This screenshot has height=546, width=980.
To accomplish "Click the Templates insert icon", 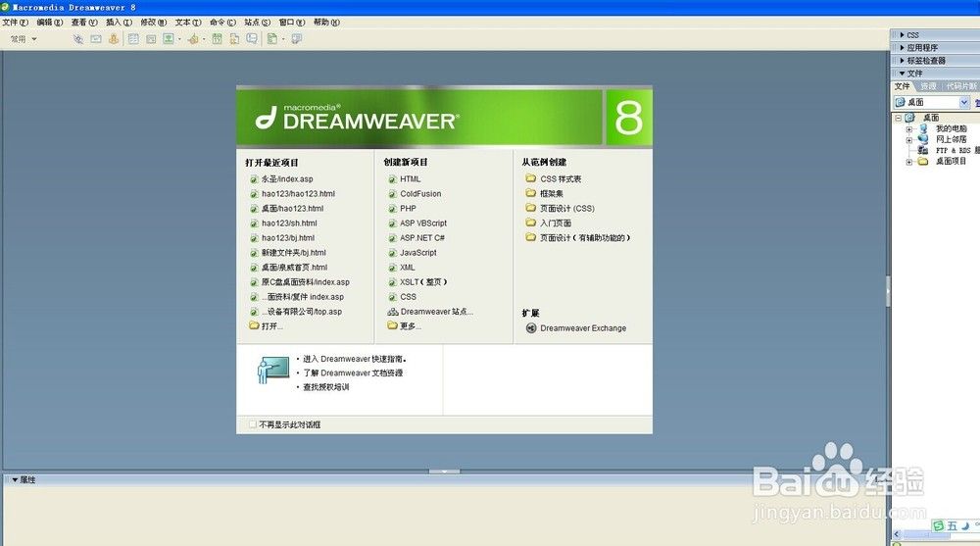I will [x=271, y=39].
